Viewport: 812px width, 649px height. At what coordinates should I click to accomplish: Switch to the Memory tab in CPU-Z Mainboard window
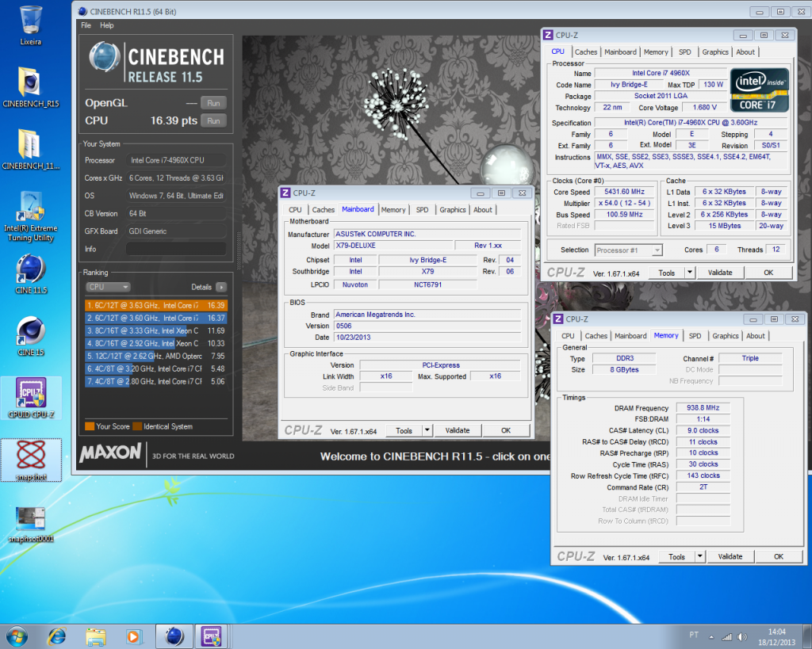click(x=393, y=210)
